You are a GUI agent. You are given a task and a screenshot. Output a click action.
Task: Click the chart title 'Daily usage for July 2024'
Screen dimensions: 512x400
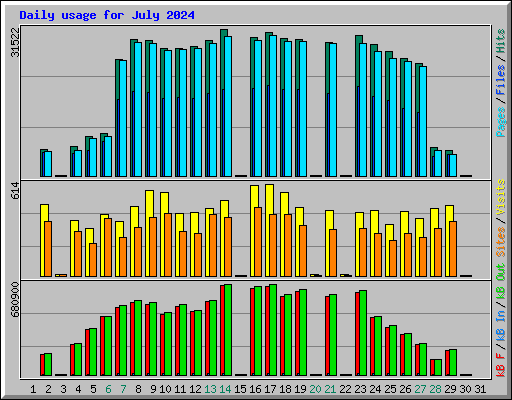pos(107,15)
